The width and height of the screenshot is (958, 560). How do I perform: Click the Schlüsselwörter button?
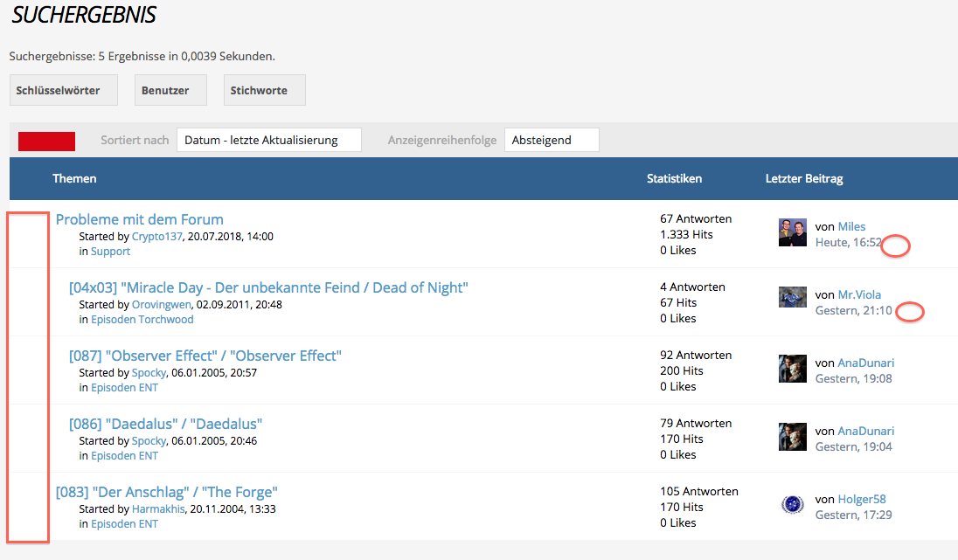click(x=58, y=90)
